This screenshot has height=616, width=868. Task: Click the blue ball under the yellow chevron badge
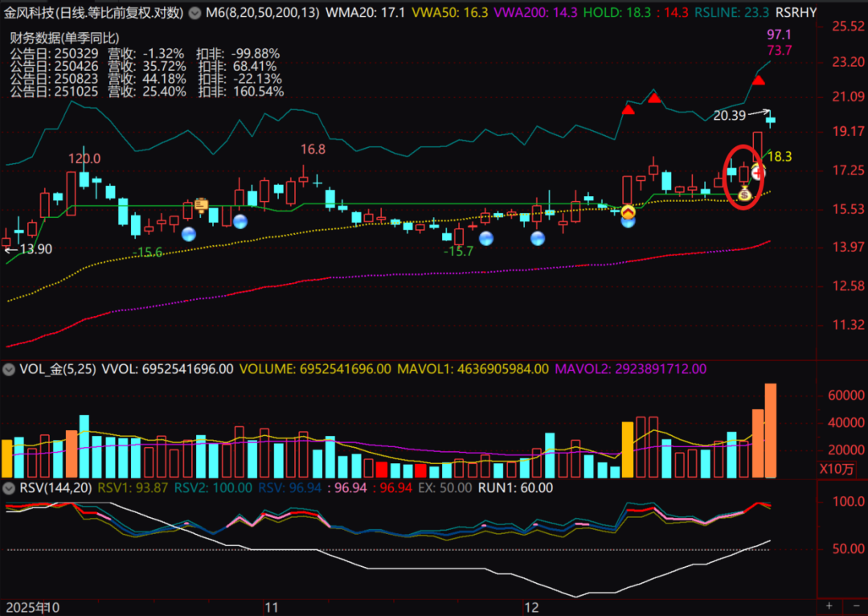click(x=628, y=222)
